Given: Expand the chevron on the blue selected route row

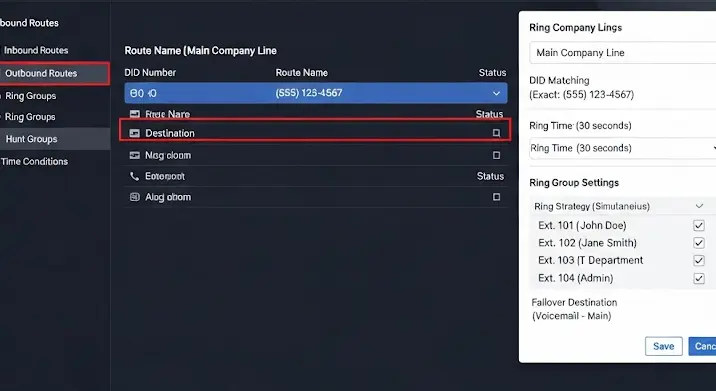Looking at the screenshot, I should (x=496, y=93).
